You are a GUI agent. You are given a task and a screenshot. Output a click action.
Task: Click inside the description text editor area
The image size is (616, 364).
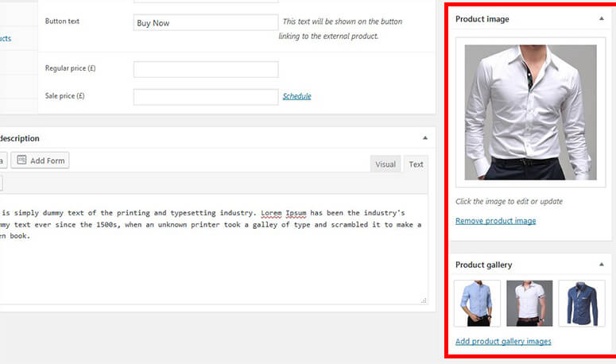[x=212, y=249]
